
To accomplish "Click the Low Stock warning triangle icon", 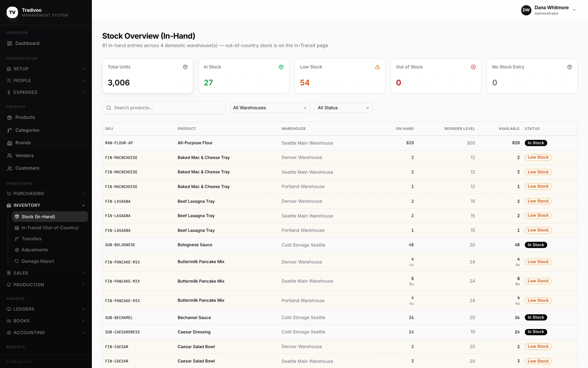I will (x=377, y=67).
